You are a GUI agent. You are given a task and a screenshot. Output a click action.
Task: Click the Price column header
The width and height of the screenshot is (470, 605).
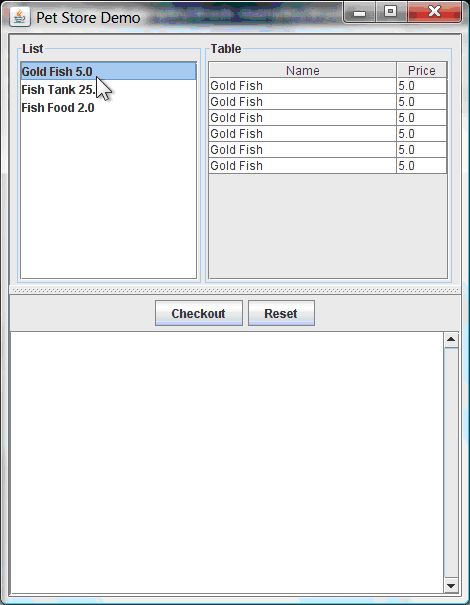click(421, 70)
